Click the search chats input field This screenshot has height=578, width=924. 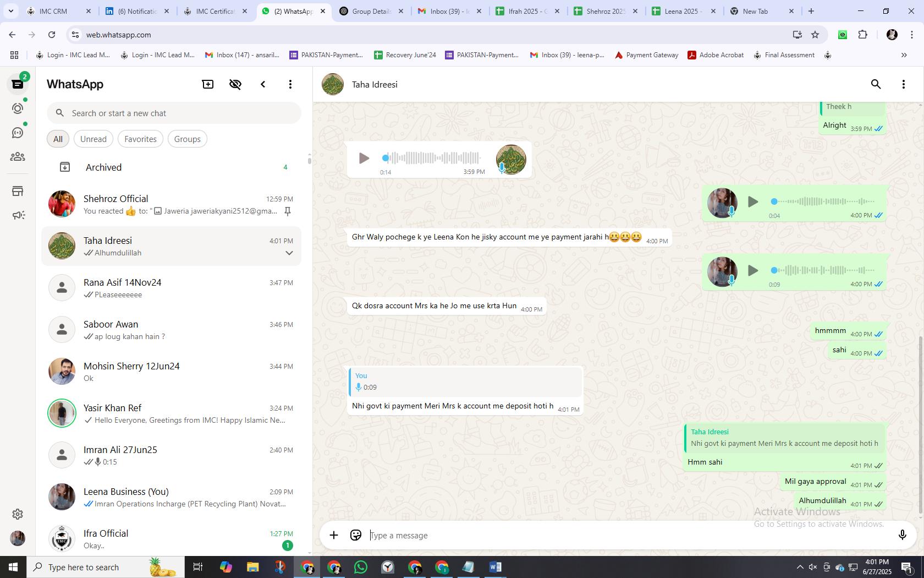coord(174,113)
